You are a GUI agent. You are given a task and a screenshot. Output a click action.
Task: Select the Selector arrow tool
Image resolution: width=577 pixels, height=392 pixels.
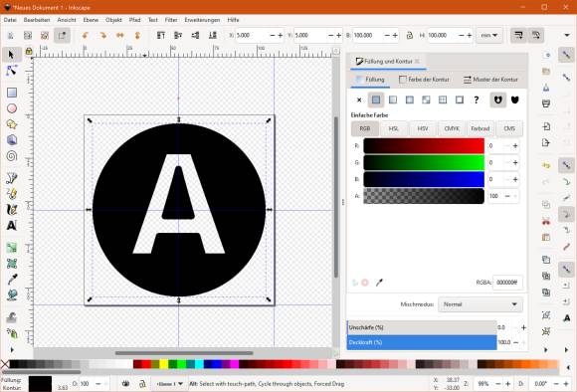tap(11, 55)
